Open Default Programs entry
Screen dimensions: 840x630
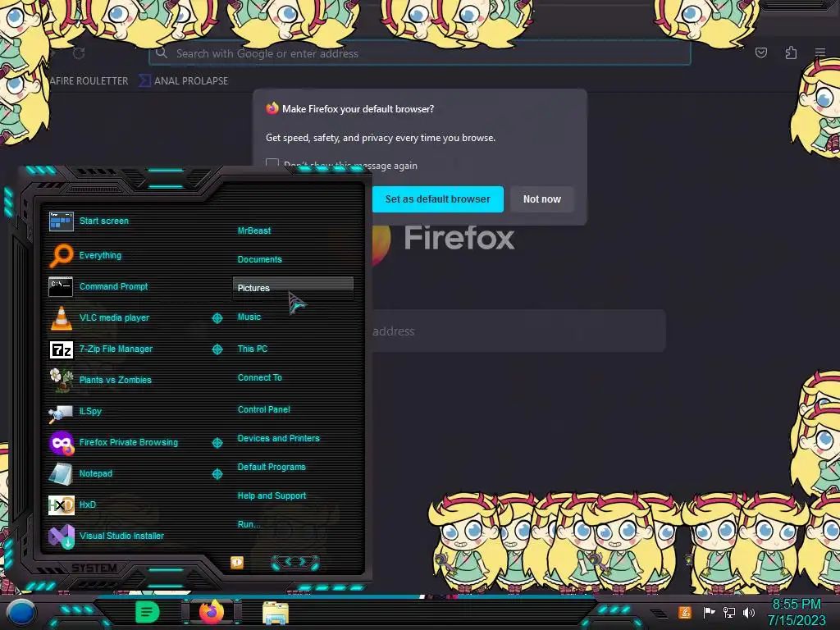(272, 467)
